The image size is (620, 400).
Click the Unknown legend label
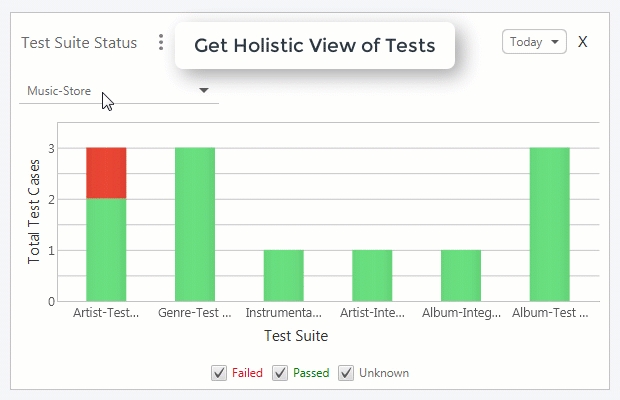pyautogui.click(x=384, y=373)
